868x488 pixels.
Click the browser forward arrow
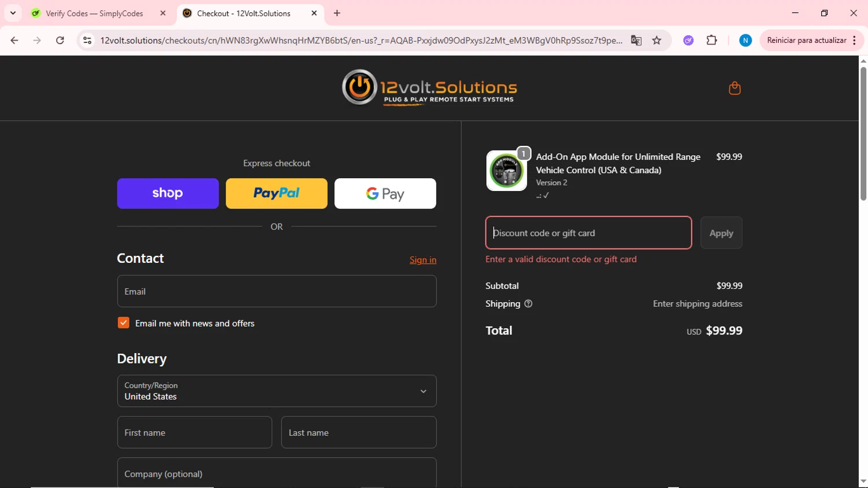37,41
